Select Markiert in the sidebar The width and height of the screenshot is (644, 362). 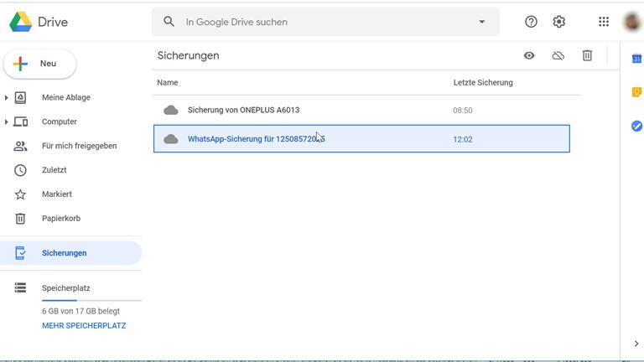(56, 194)
